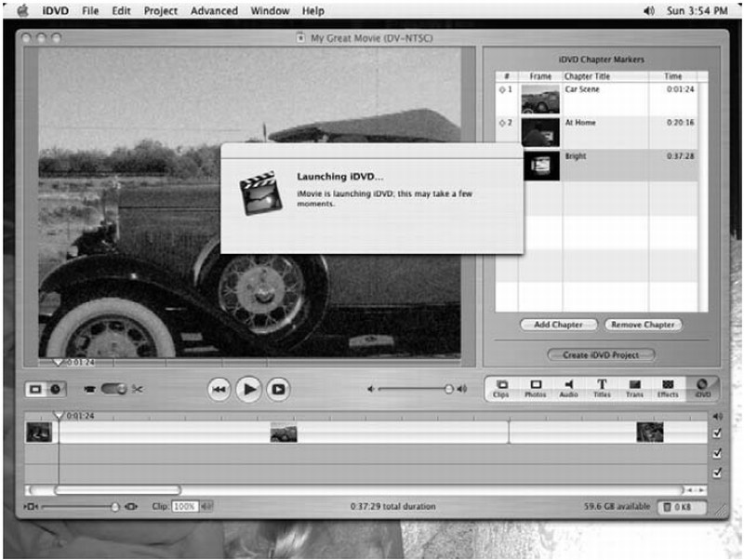Click the zoom-in icon beside zoom slider
Image resolution: width=744 pixels, height=560 pixels.
click(131, 507)
